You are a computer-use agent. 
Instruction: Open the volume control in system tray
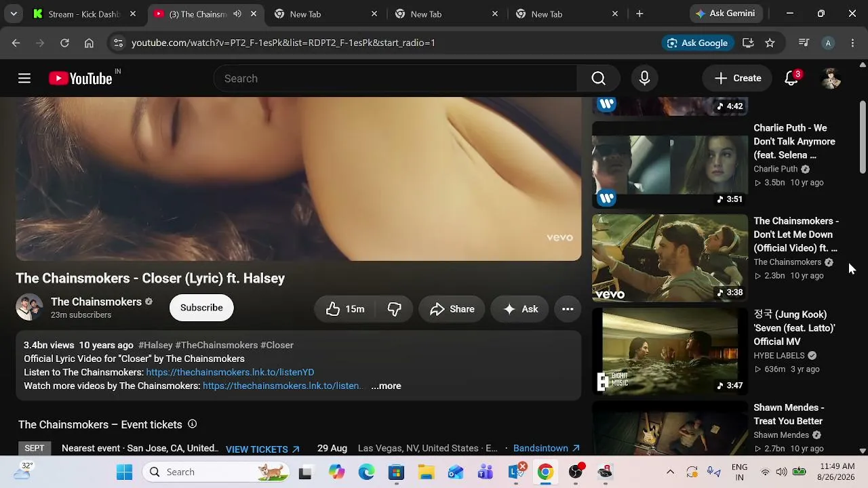tap(781, 472)
